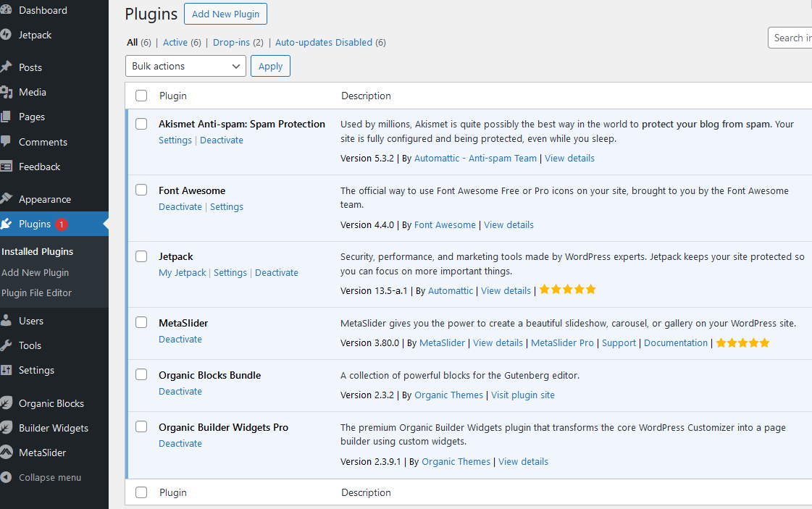Image resolution: width=812 pixels, height=509 pixels.
Task: Open Automattic - Anti-spam Team author link
Action: point(475,159)
